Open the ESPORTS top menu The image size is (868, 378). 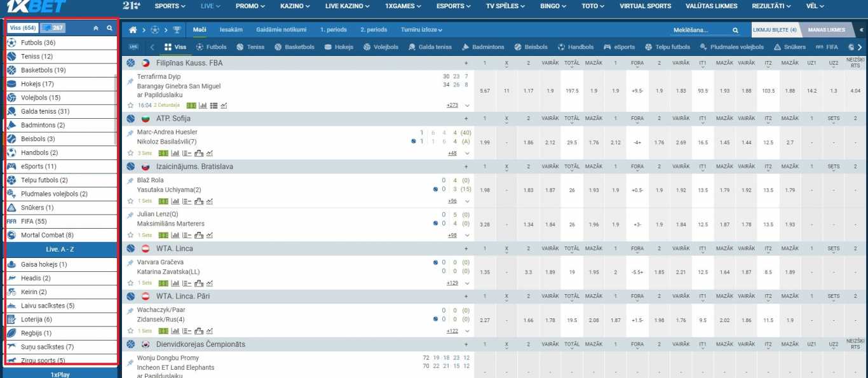[454, 6]
